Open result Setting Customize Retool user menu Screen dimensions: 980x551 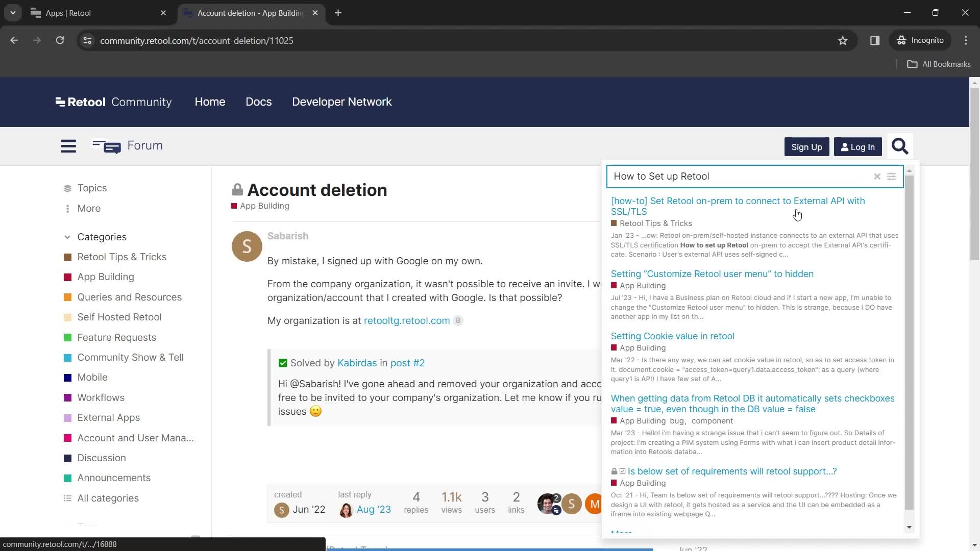[712, 274]
